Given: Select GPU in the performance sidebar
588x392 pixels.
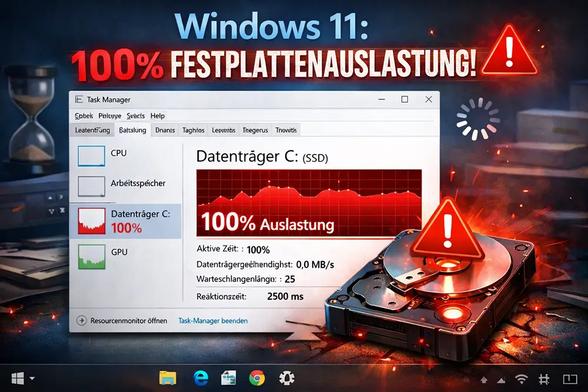Looking at the screenshot, I should [119, 252].
